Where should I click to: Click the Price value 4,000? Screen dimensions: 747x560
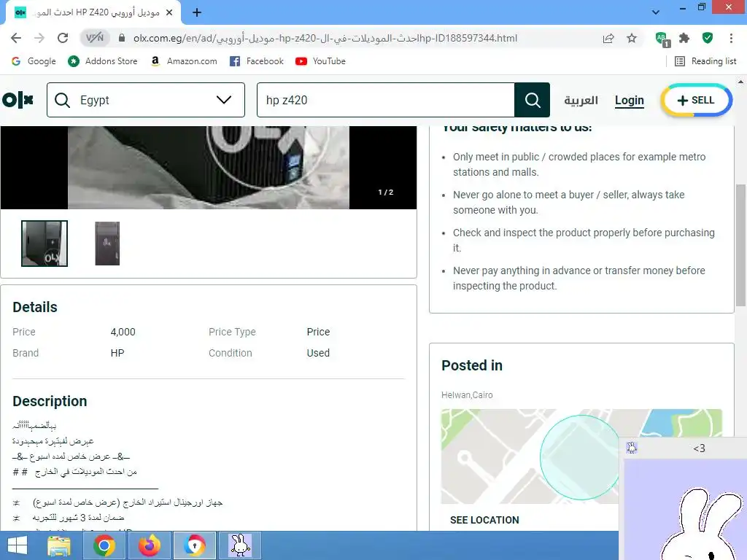(x=123, y=332)
